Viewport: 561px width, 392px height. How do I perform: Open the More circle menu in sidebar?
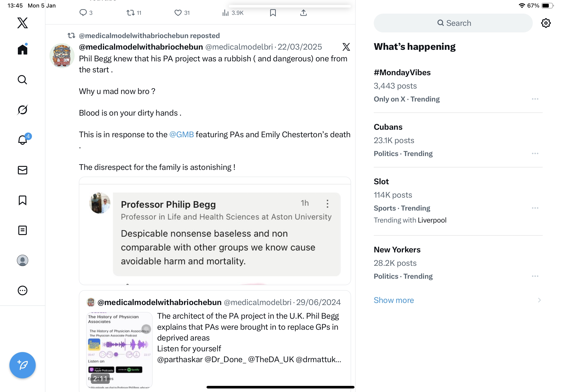tap(23, 290)
